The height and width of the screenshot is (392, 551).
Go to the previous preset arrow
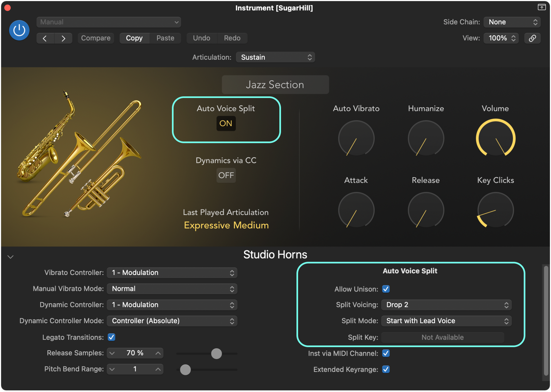(x=45, y=38)
